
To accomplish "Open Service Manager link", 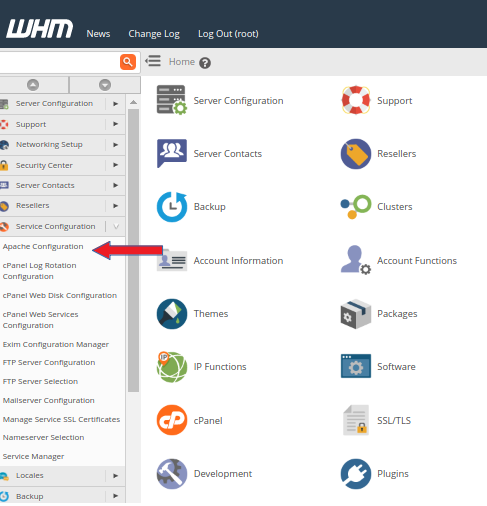I will click(33, 456).
